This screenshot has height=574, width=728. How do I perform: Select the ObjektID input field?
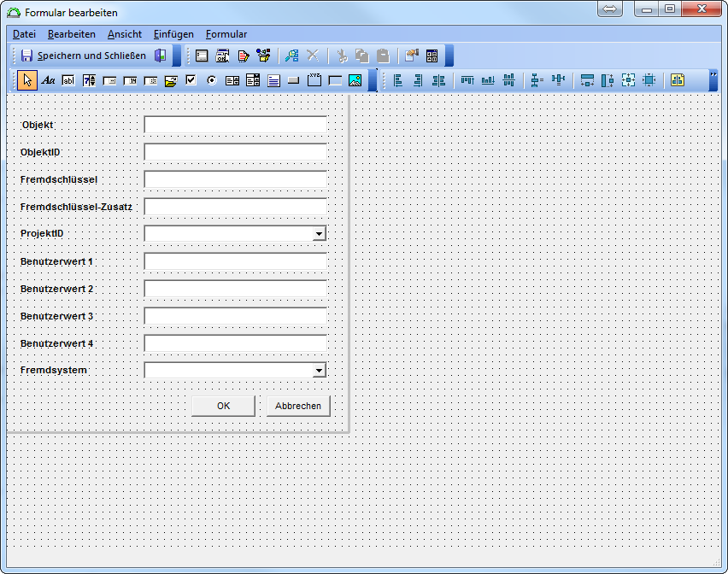[235, 152]
